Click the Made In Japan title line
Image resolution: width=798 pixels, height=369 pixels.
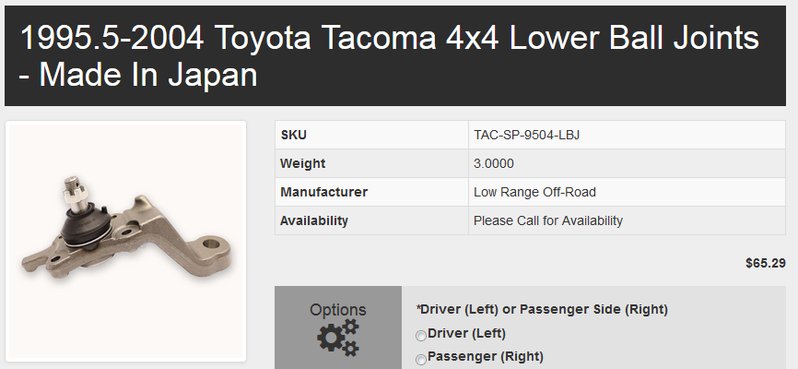pos(138,74)
